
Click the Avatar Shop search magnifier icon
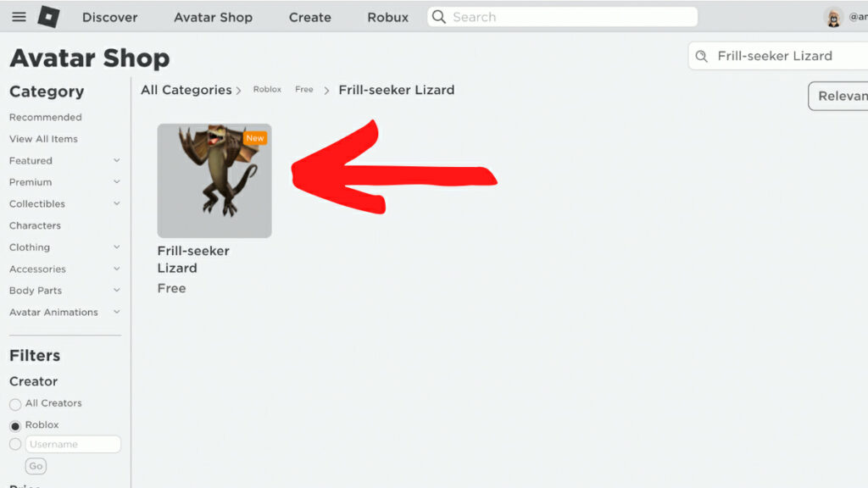click(701, 57)
